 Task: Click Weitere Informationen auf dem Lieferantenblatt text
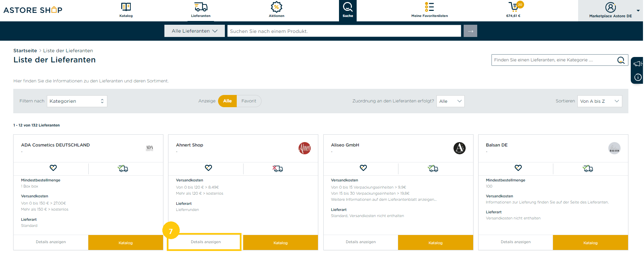[384, 199]
